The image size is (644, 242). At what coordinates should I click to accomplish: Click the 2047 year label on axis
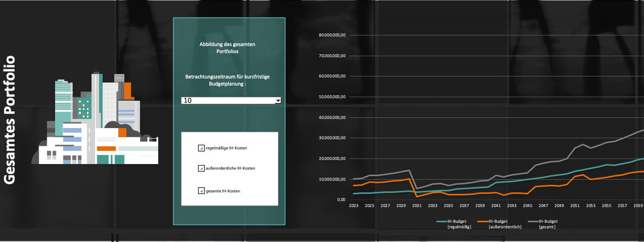click(x=543, y=205)
